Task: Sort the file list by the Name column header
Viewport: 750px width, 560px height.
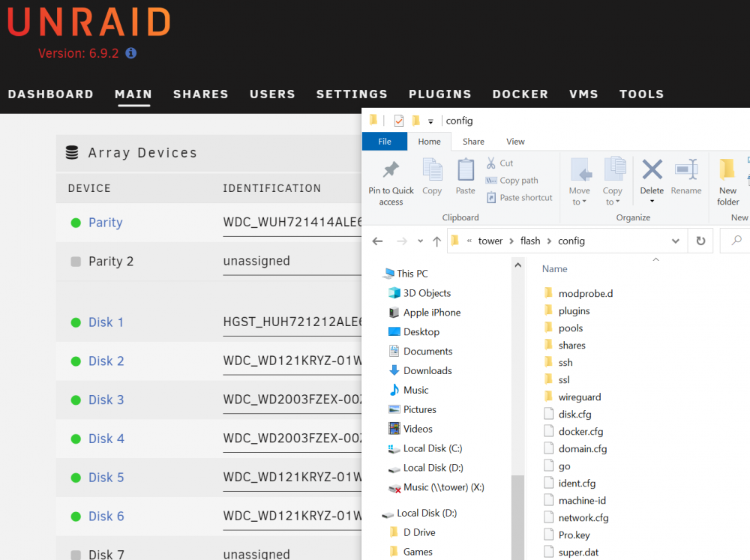Action: tap(555, 269)
